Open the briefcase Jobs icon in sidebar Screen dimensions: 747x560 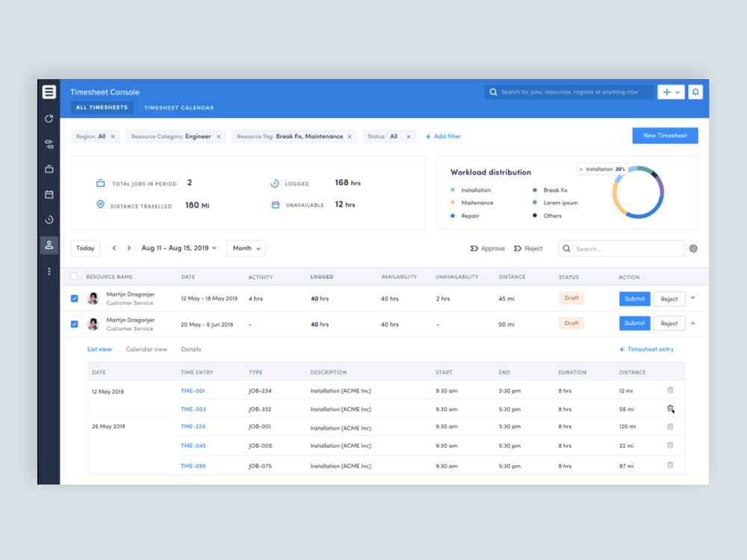click(x=49, y=169)
